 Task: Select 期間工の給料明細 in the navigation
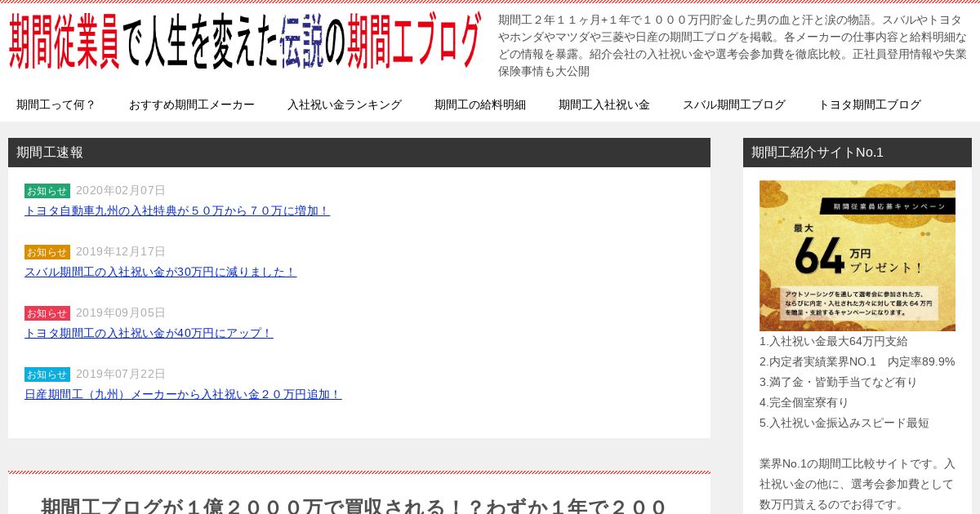pos(480,104)
